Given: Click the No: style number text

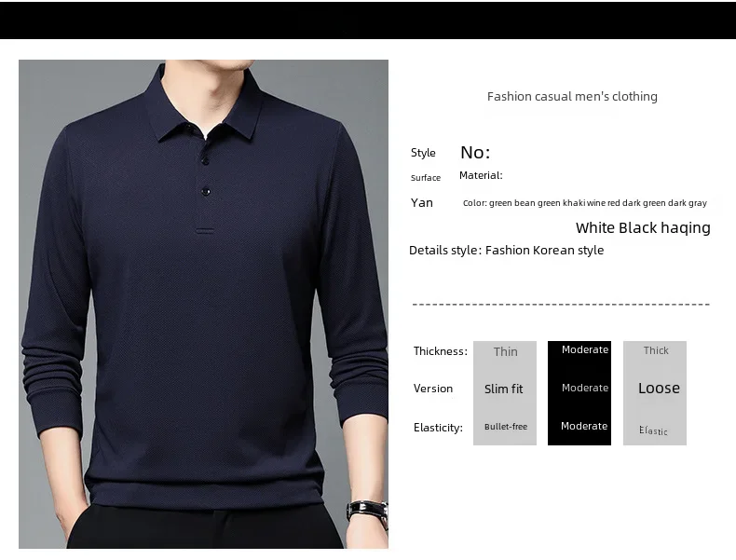Looking at the screenshot, I should click(475, 153).
